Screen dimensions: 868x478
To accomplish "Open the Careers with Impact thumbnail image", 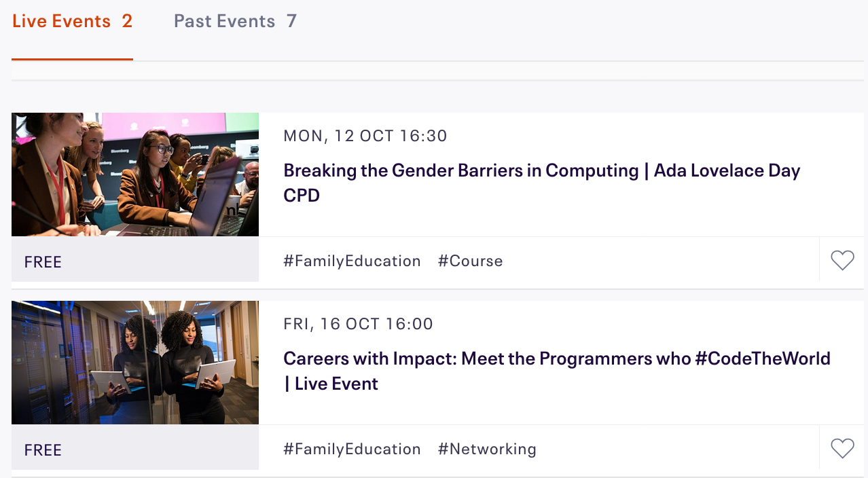I will 135,363.
